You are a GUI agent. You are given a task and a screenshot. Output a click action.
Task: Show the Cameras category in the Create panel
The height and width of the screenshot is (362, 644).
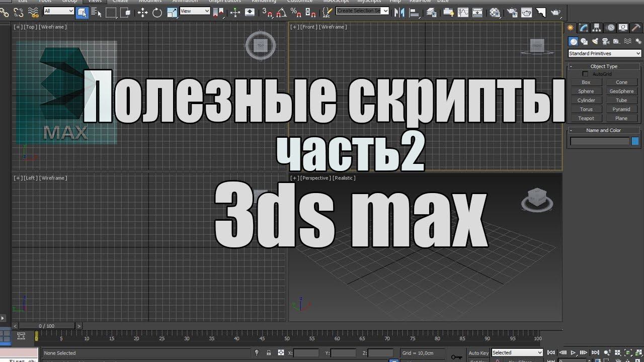[606, 41]
